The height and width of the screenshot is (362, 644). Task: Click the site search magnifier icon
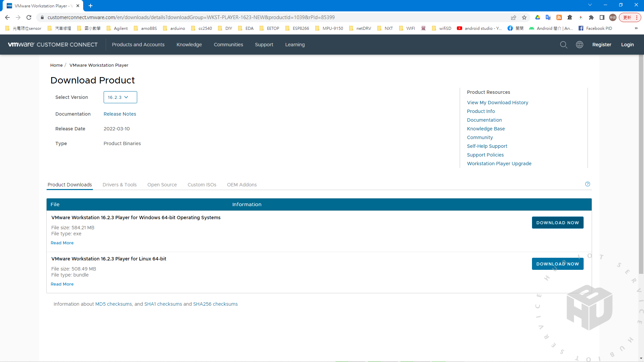[564, 45]
